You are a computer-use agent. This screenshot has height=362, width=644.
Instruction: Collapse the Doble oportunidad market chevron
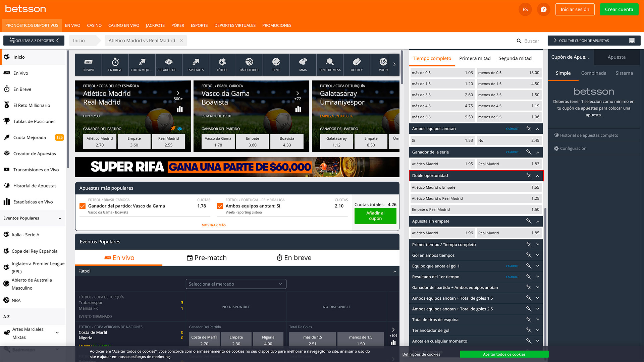538,176
